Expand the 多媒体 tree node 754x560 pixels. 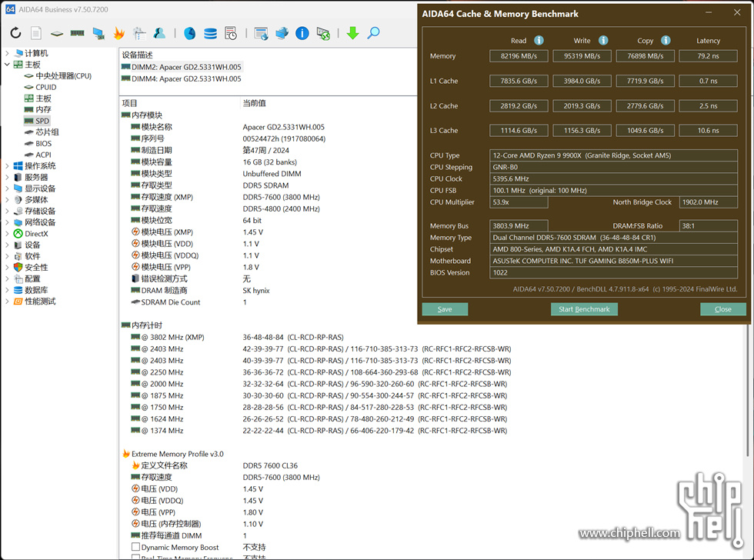[x=7, y=199]
